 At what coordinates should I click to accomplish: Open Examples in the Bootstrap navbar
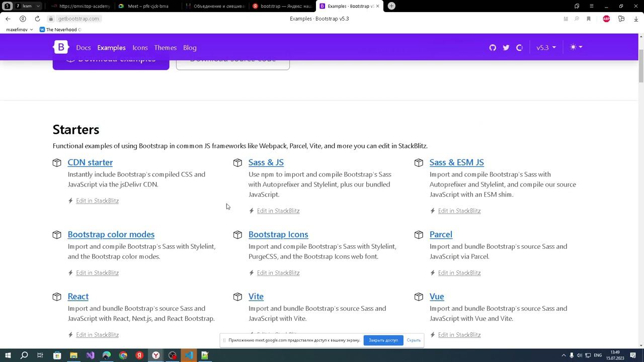[x=111, y=48]
